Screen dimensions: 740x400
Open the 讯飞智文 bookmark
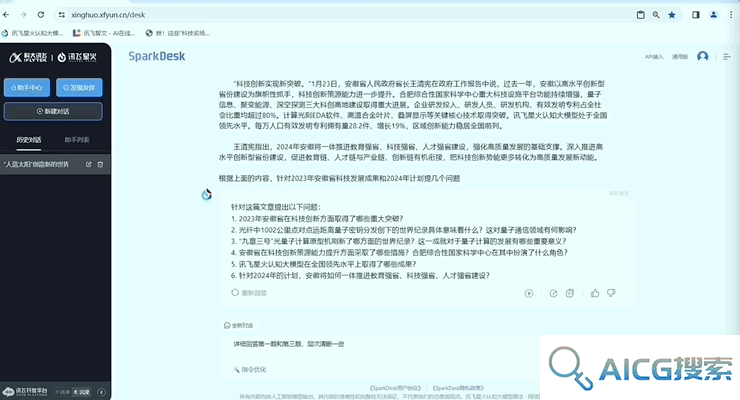click(104, 33)
